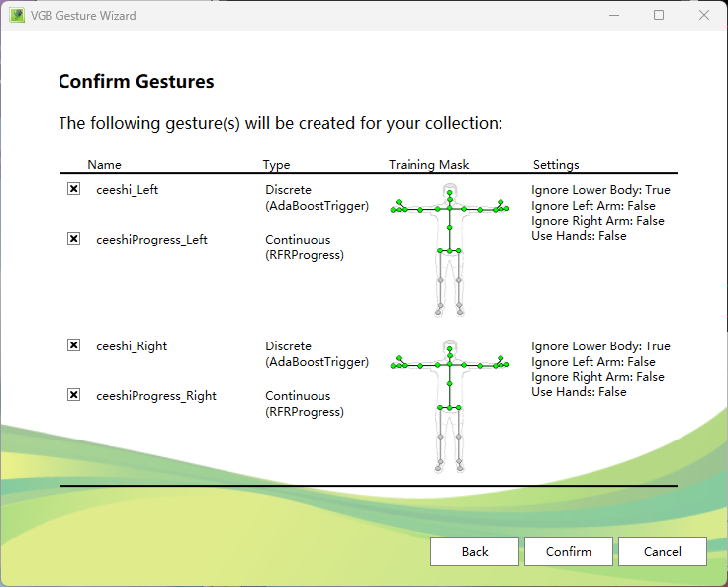The image size is (728, 587).
Task: Click the Name column header
Action: pos(104,165)
